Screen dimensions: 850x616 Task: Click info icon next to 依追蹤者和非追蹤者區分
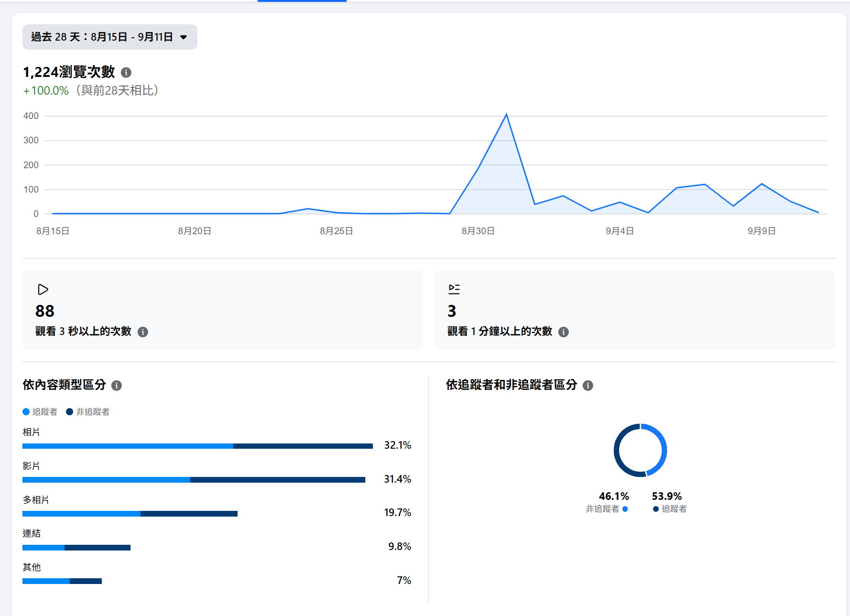(588, 385)
